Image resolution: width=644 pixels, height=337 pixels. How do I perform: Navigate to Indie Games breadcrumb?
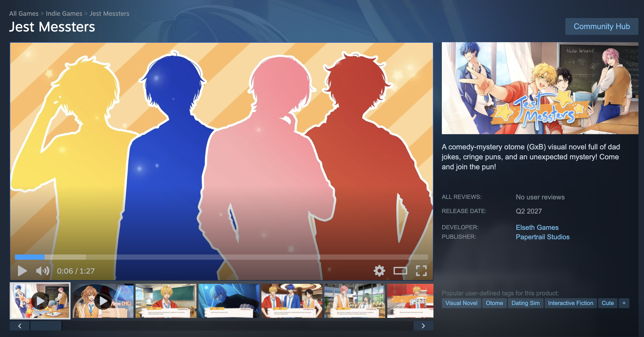64,14
